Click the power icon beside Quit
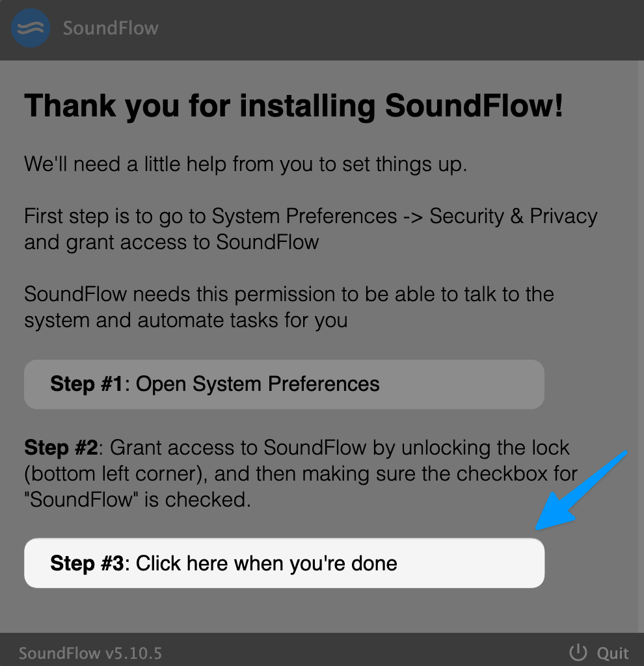The image size is (644, 666). coord(578,652)
